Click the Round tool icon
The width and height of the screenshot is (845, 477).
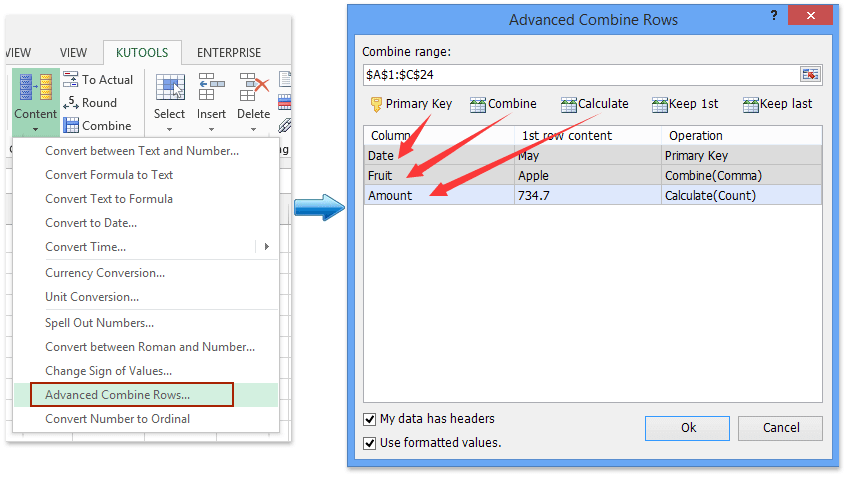point(71,102)
